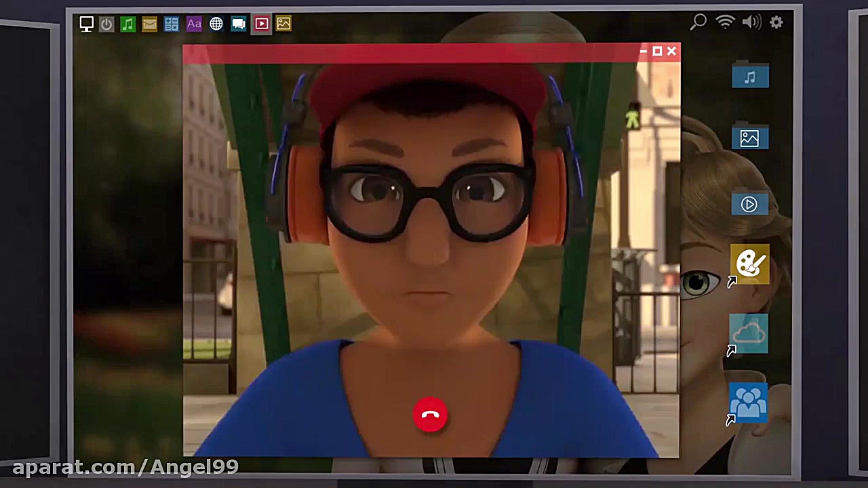868x488 pixels.
Task: End the video call with the red button
Action: 430,415
